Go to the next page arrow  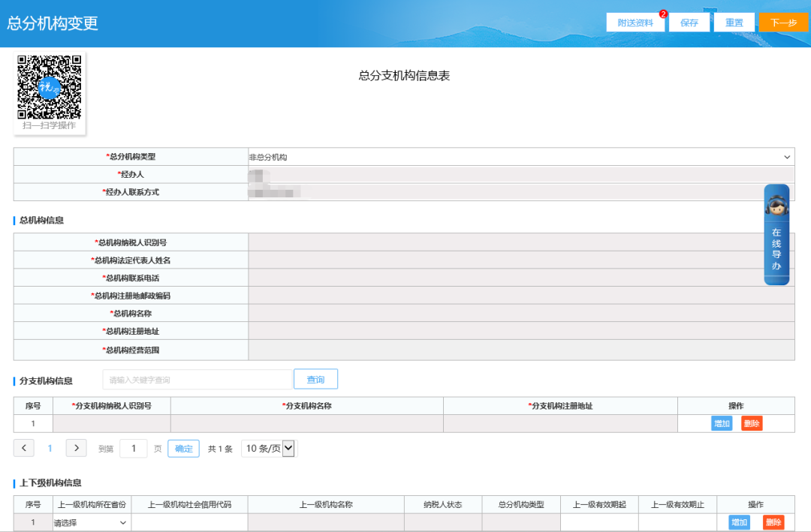tap(76, 448)
